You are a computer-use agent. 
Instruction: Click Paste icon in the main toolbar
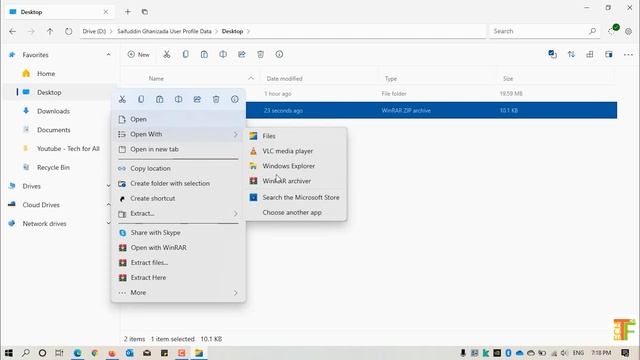click(x=204, y=54)
